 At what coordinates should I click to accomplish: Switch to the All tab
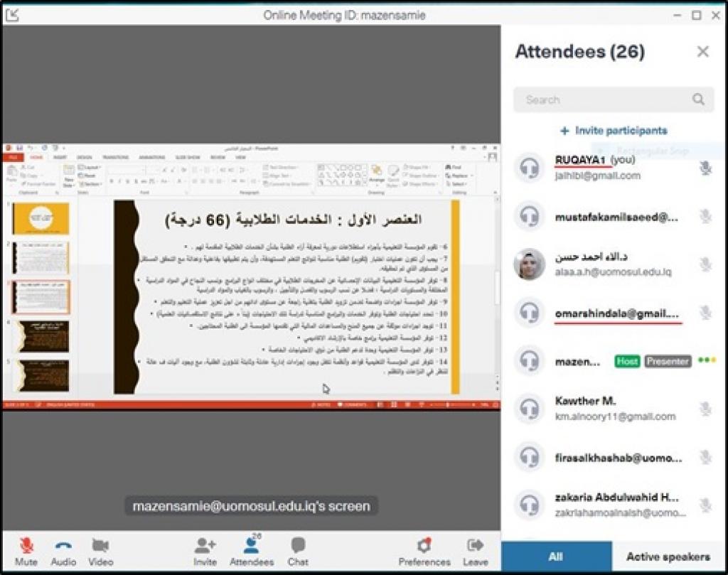tap(556, 557)
